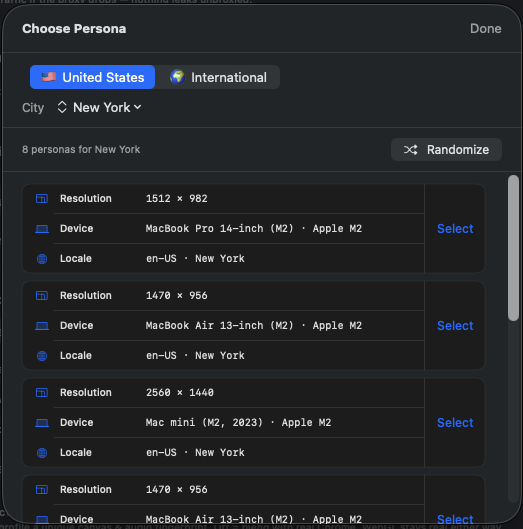
Task: Click the globe icon in the Mac mini persona card
Action: click(x=42, y=453)
